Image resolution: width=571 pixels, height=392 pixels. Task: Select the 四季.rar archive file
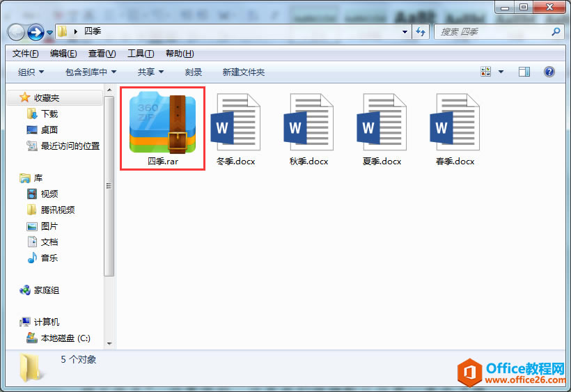[162, 128]
